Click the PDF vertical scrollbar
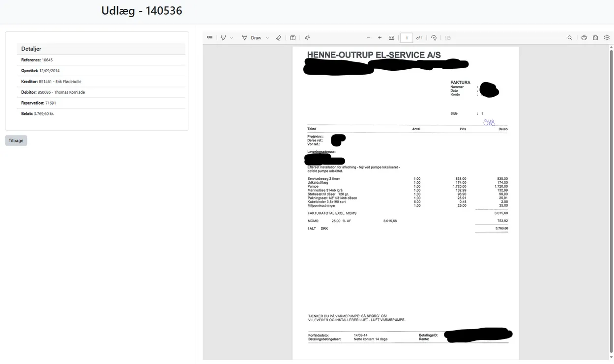This screenshot has width=614, height=364. pos(612,200)
